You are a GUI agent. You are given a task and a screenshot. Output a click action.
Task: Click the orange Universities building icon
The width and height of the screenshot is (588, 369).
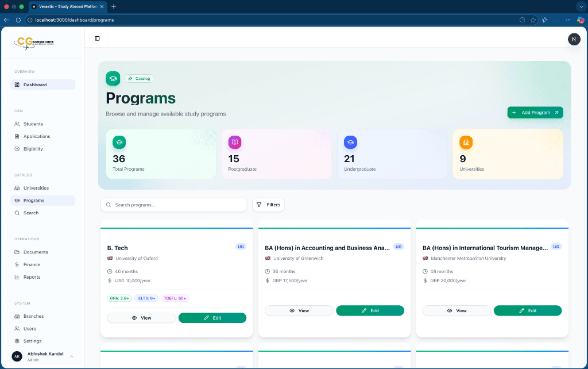pyautogui.click(x=466, y=142)
